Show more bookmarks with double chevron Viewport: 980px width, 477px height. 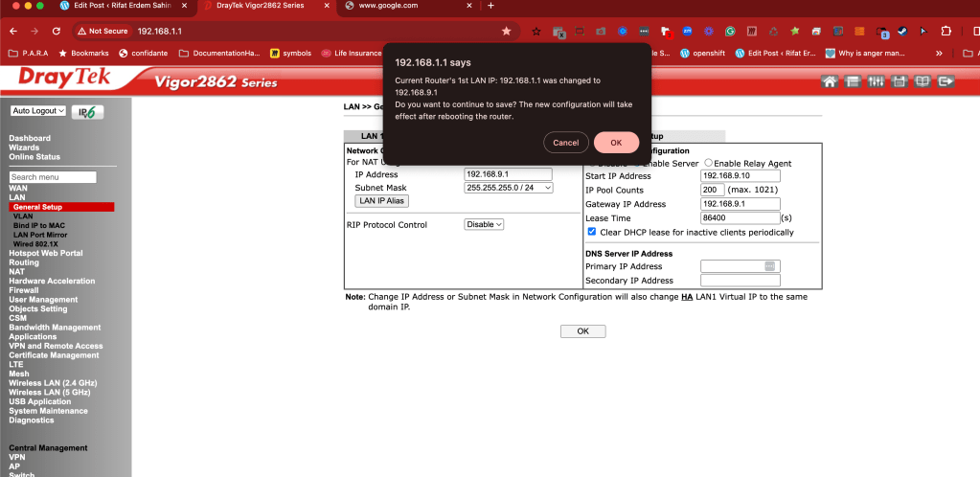tap(939, 53)
